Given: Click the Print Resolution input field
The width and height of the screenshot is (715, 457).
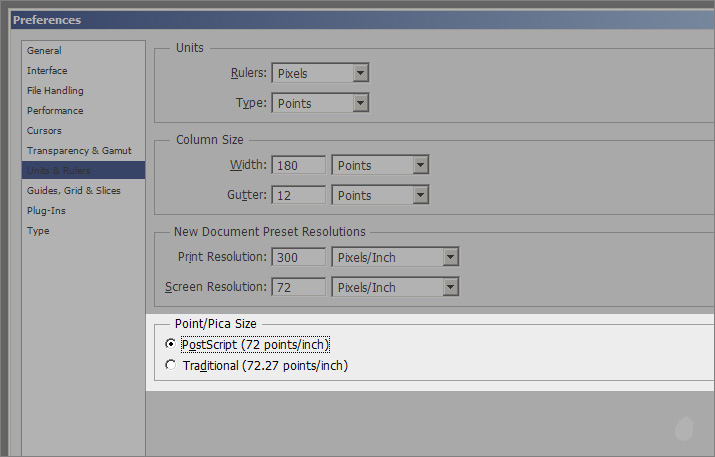Looking at the screenshot, I should 297,257.
